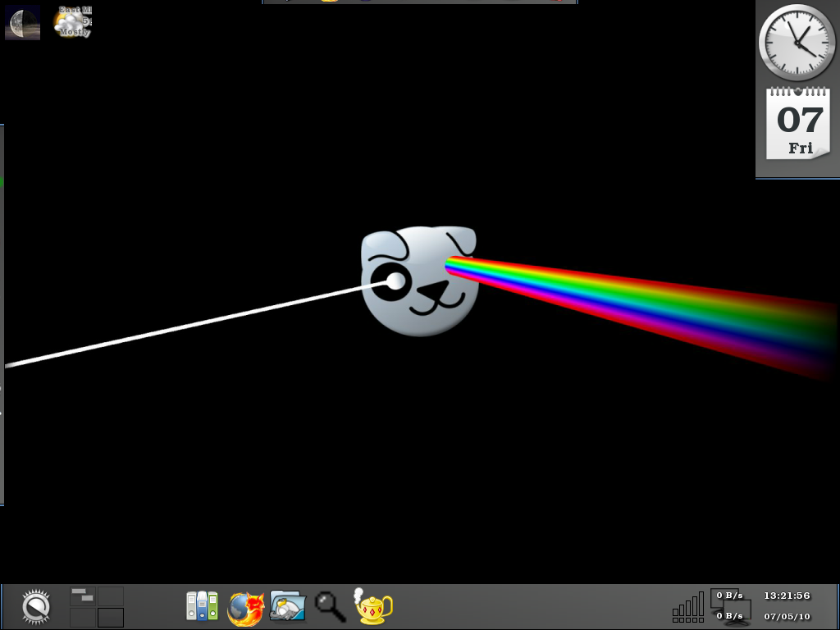Viewport: 840px width, 630px height.
Task: Click the analog clock gadget
Action: point(797,43)
